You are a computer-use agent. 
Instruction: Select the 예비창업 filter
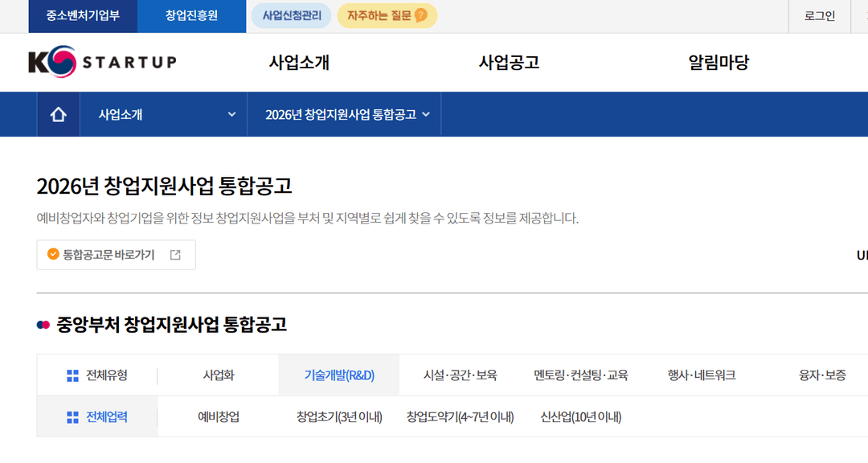[219, 417]
